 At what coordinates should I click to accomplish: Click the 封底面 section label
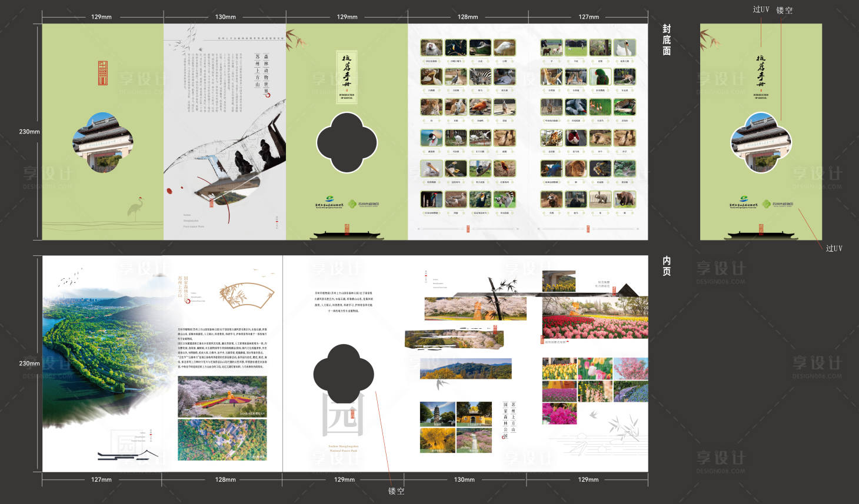click(666, 40)
